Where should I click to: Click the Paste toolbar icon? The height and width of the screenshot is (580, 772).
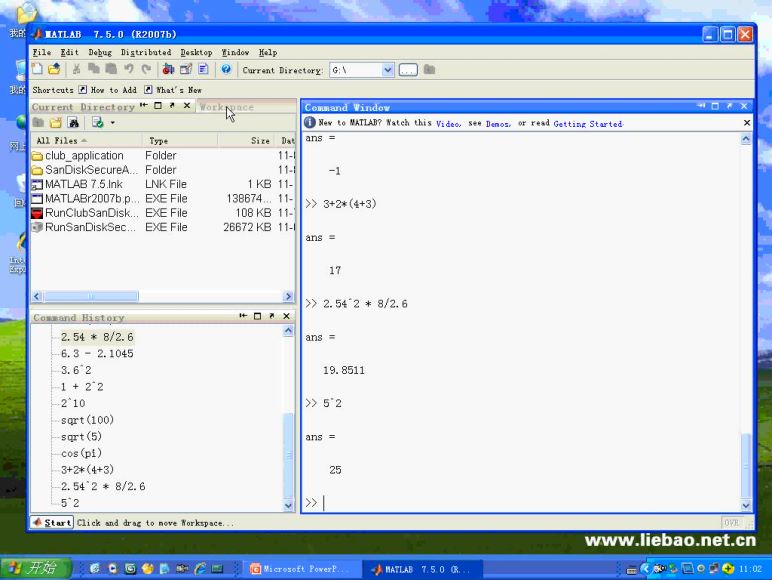click(111, 69)
